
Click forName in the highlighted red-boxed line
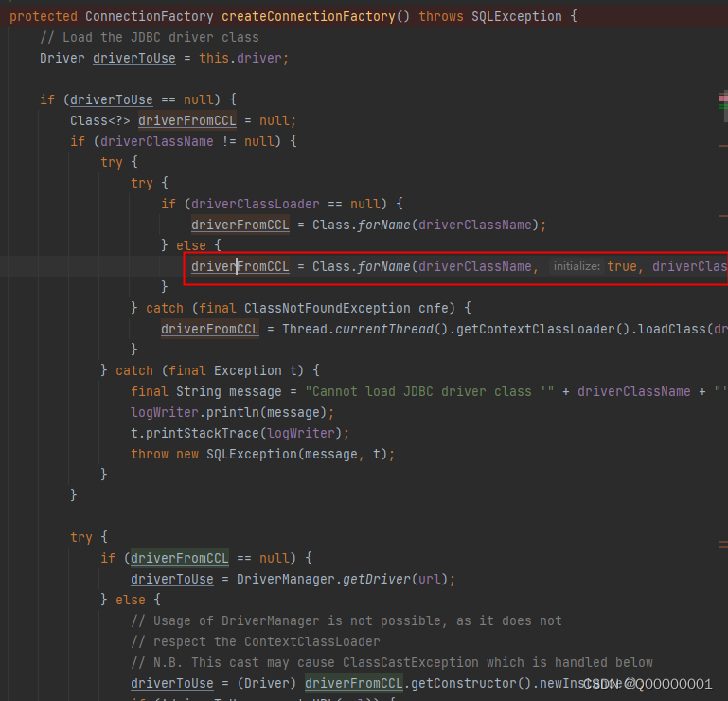click(383, 267)
